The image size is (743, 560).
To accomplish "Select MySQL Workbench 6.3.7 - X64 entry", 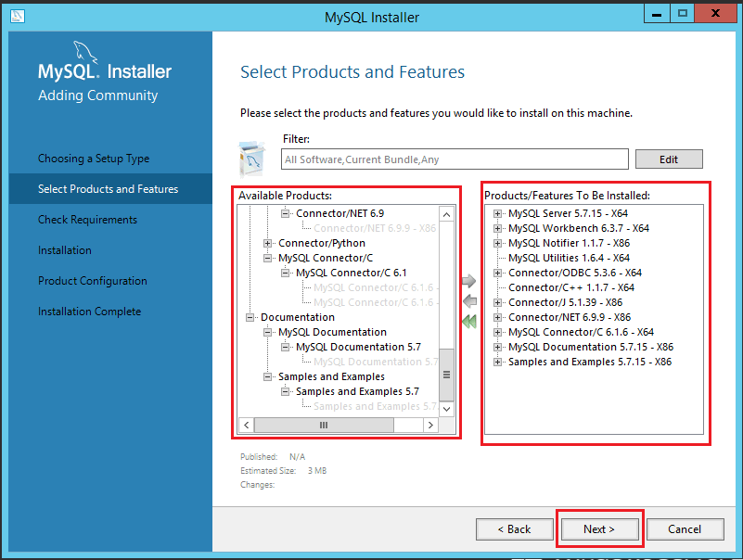I will (578, 228).
